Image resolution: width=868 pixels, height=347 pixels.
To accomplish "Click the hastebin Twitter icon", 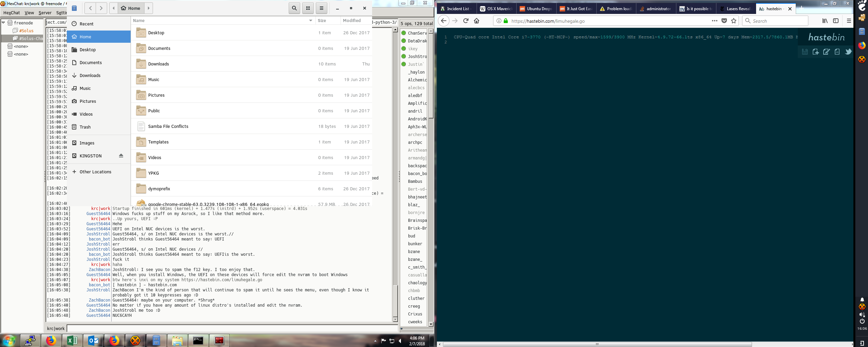I will tap(848, 52).
